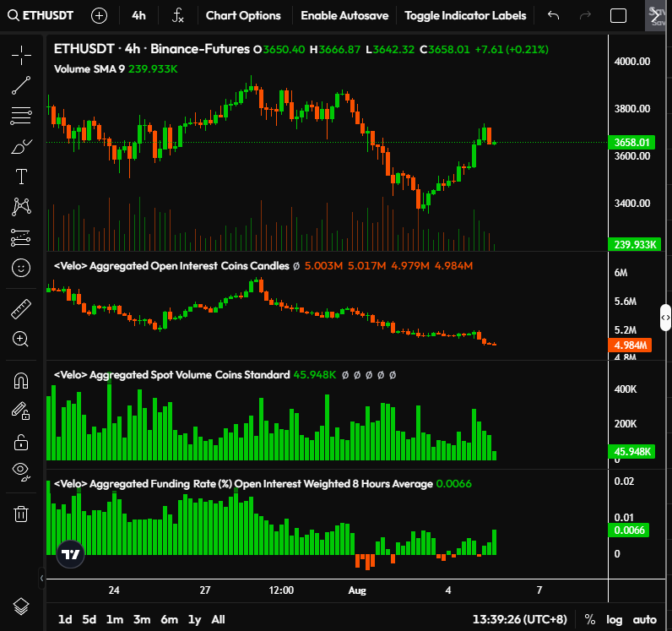Click the trash remove drawings icon
Image resolution: width=672 pixels, height=631 pixels.
coord(21,514)
